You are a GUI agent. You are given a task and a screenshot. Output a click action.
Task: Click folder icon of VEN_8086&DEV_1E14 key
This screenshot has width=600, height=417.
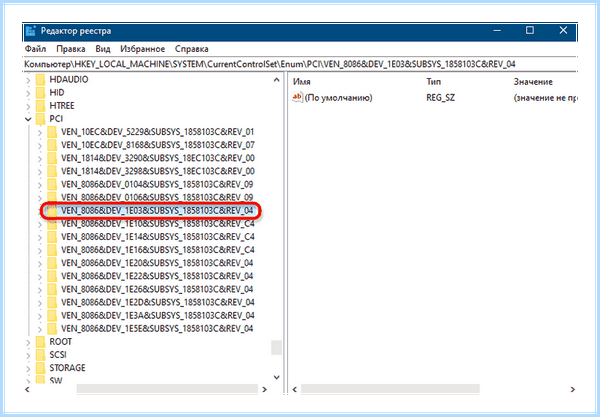point(52,237)
